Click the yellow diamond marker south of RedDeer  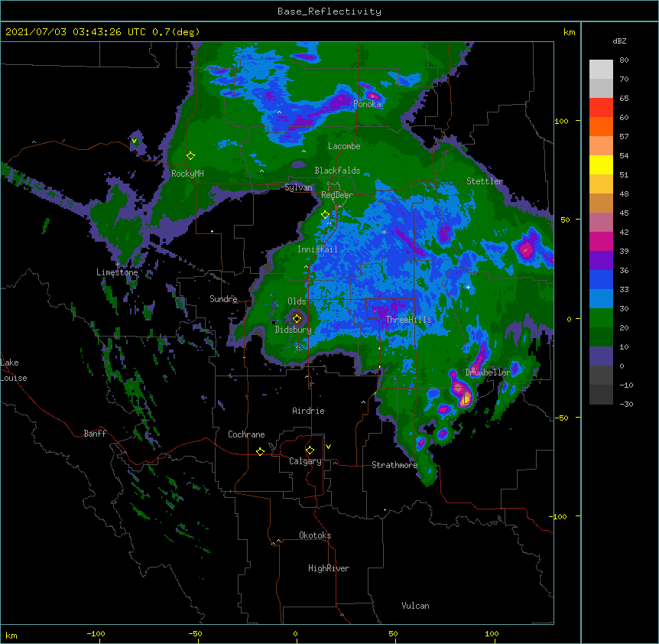click(325, 215)
